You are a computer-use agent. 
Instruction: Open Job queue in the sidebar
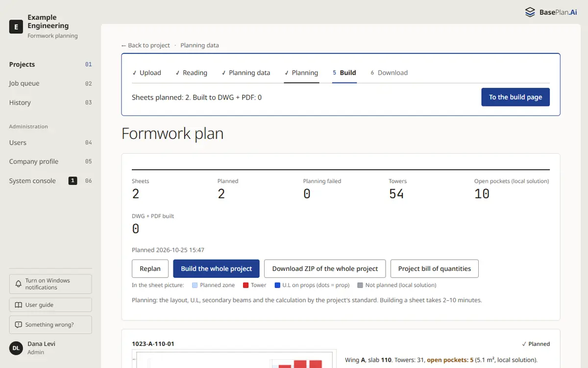pyautogui.click(x=50, y=83)
